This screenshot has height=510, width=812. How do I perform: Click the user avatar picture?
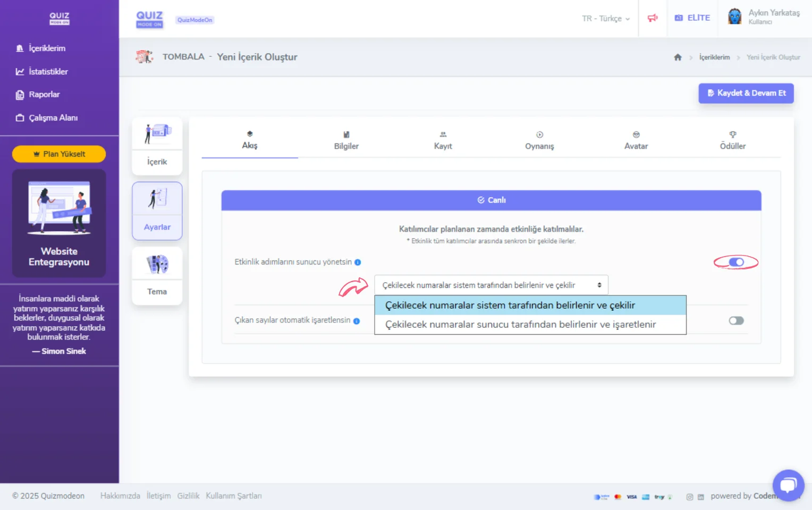point(734,17)
